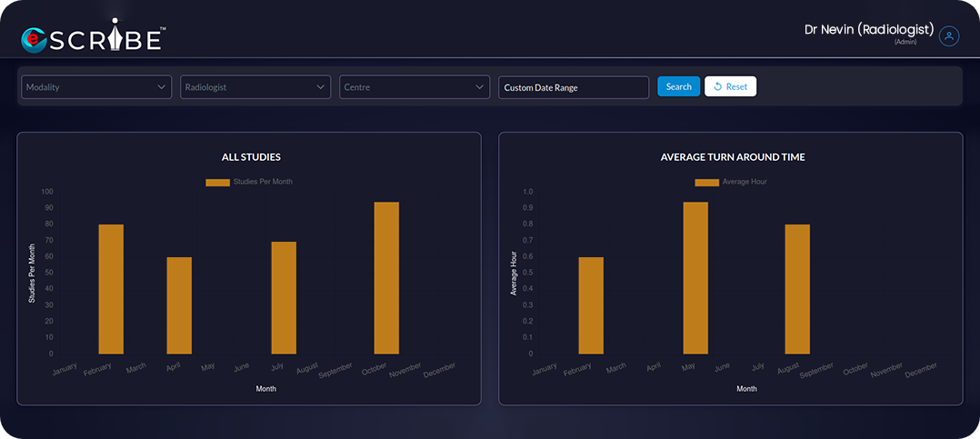The width and height of the screenshot is (980, 439).
Task: Click the eScribe logo
Action: 93,35
